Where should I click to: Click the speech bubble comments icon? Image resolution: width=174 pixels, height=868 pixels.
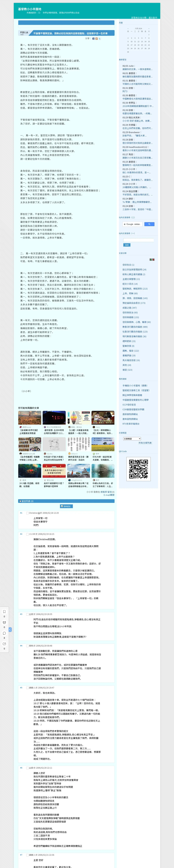(x=4, y=633)
